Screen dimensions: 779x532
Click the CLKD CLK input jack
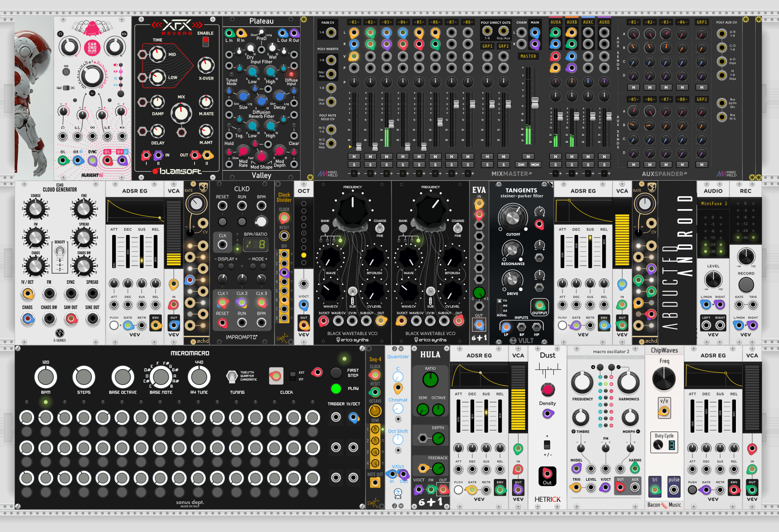click(x=223, y=245)
